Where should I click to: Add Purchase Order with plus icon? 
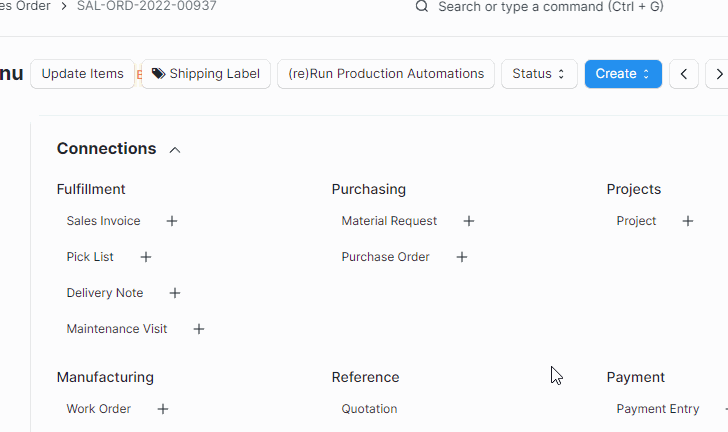[462, 257]
